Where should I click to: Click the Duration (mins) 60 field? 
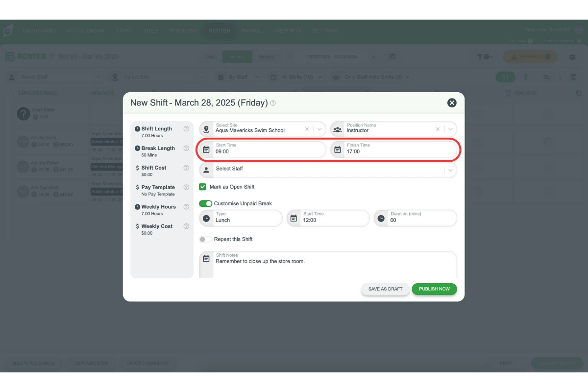tap(415, 218)
